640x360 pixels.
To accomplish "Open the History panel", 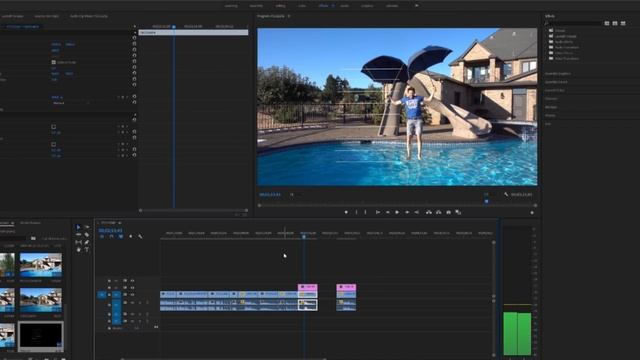I will point(550,116).
